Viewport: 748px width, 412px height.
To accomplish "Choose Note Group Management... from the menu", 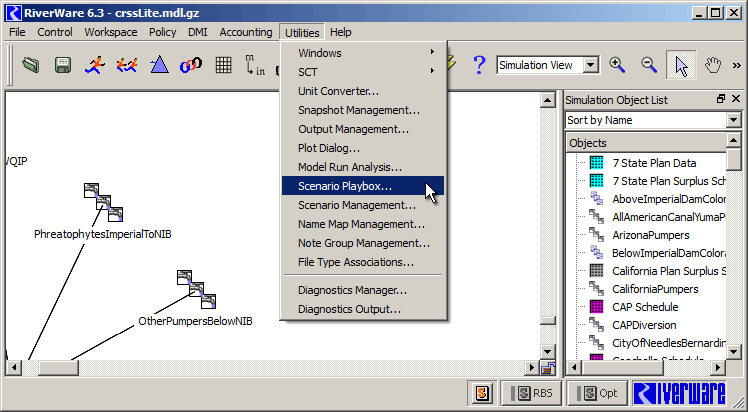I will click(363, 243).
